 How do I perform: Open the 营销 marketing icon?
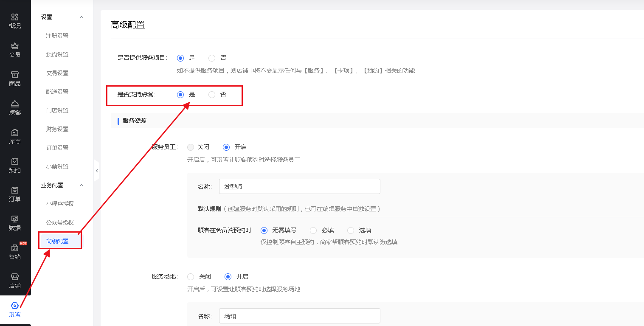point(15,248)
